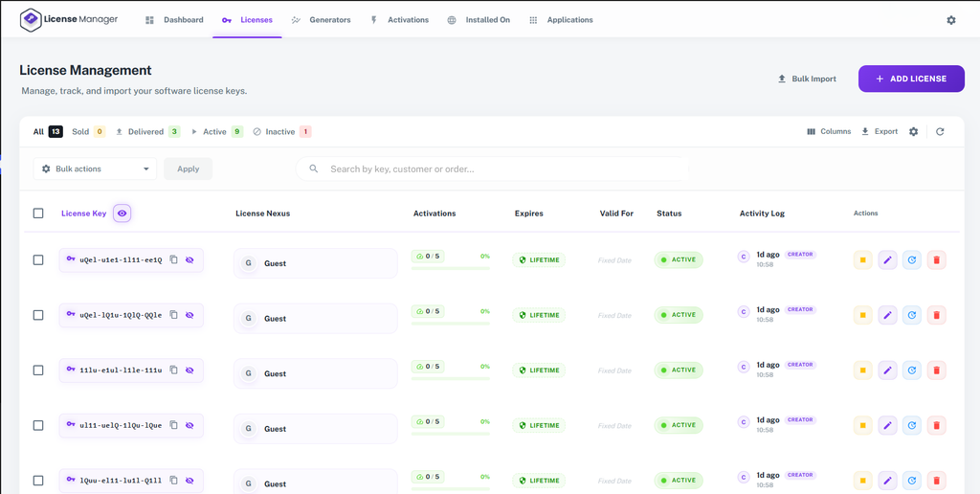Toggle visibility of all keys in License Key header
The width and height of the screenshot is (980, 494).
(x=122, y=213)
